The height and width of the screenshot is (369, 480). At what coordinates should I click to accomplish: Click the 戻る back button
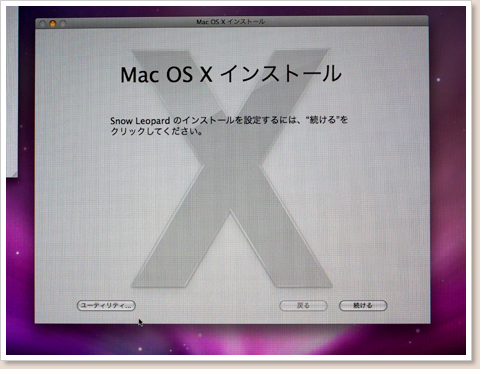[x=303, y=305]
